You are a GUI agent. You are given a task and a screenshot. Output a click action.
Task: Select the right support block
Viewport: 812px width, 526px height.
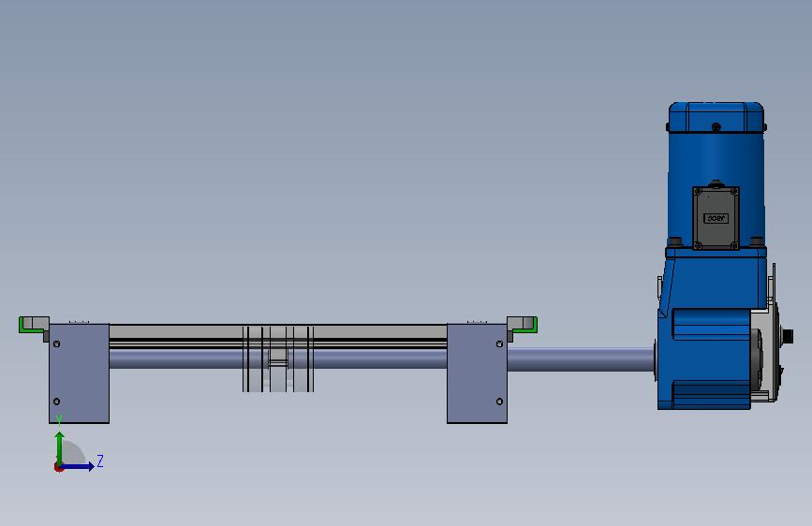pos(477,373)
